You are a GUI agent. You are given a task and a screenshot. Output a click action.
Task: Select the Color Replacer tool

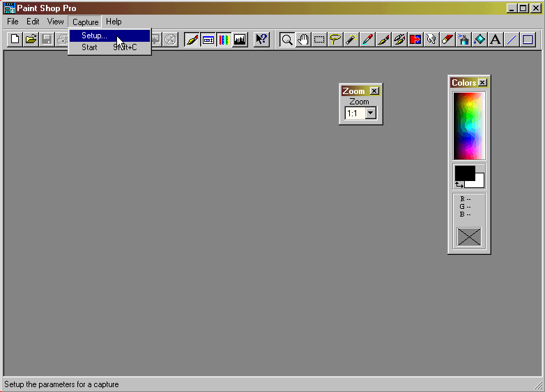[415, 40]
